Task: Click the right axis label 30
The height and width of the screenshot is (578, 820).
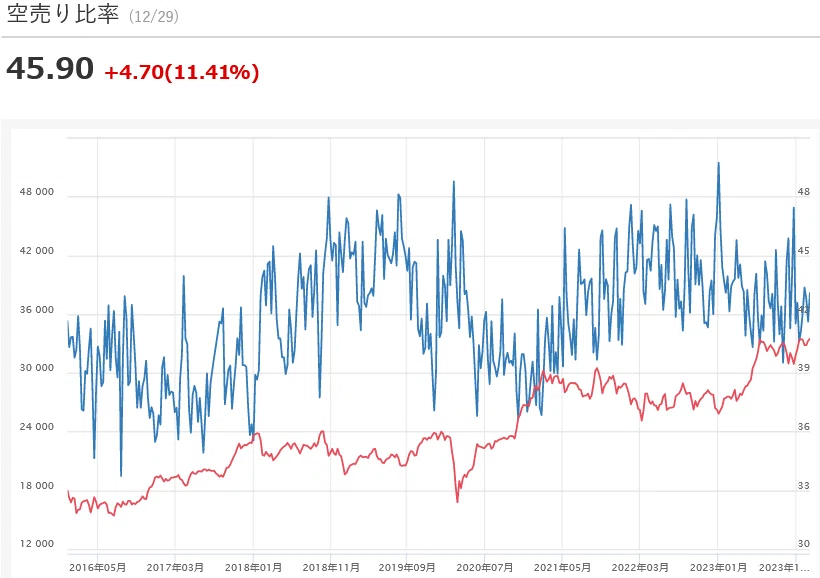Action: [804, 544]
